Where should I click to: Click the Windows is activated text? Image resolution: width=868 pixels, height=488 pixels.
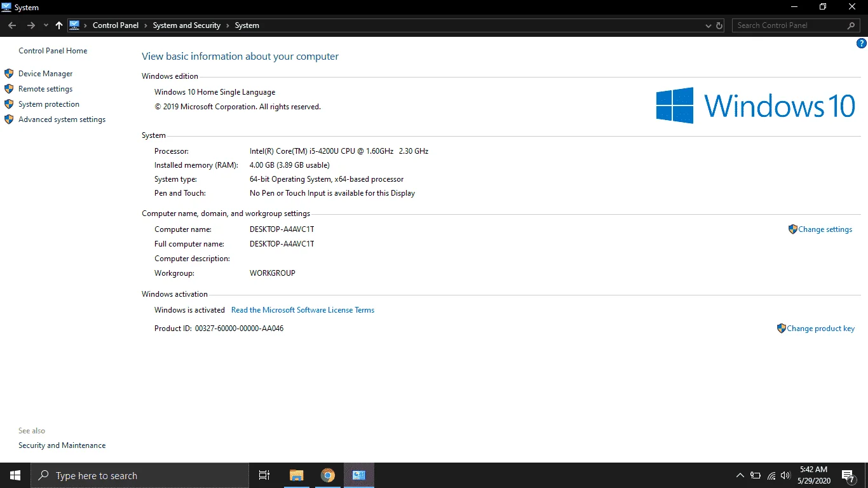point(189,310)
